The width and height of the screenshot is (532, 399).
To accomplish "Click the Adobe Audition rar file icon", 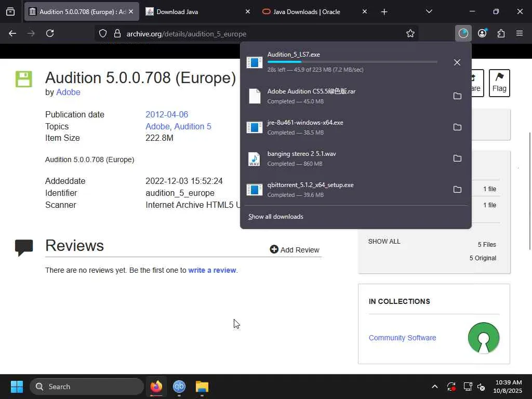I will (x=255, y=96).
